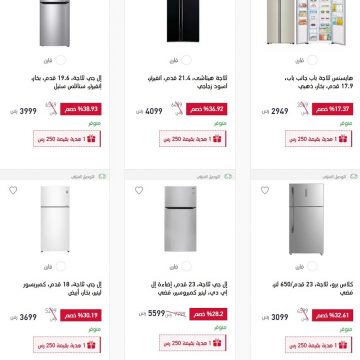Add Class Pro 23 ft refrigerator to wishlist
360x360 pixels.
coord(265,190)
